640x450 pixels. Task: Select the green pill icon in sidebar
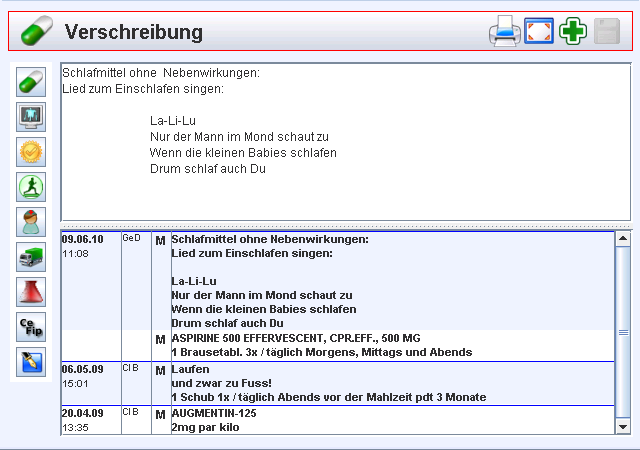pyautogui.click(x=32, y=82)
